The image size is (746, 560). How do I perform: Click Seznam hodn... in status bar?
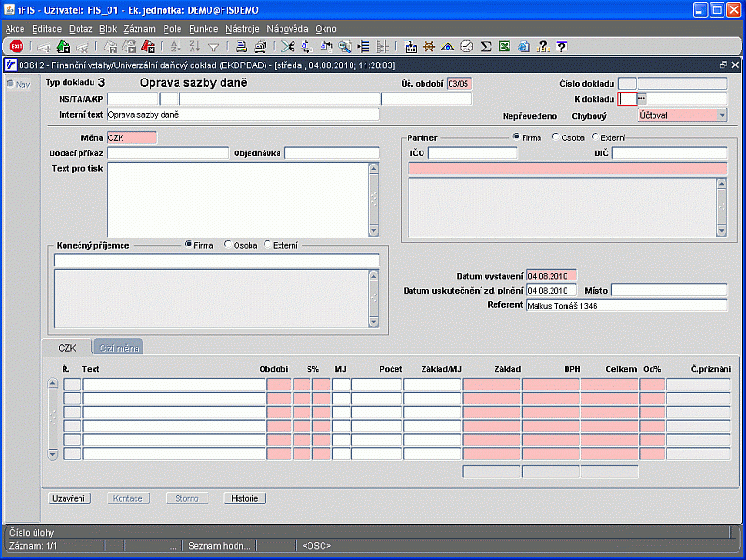click(219, 546)
